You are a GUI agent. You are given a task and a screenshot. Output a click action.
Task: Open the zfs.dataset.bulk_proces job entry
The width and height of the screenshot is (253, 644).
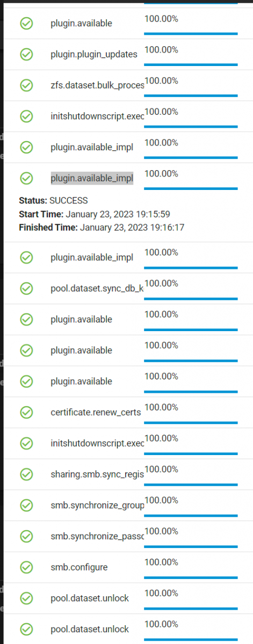97,85
